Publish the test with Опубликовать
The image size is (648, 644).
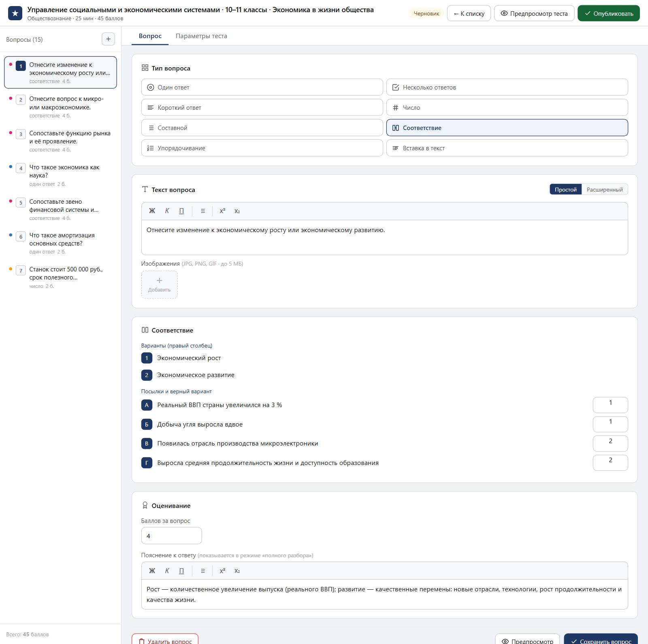[x=609, y=13]
